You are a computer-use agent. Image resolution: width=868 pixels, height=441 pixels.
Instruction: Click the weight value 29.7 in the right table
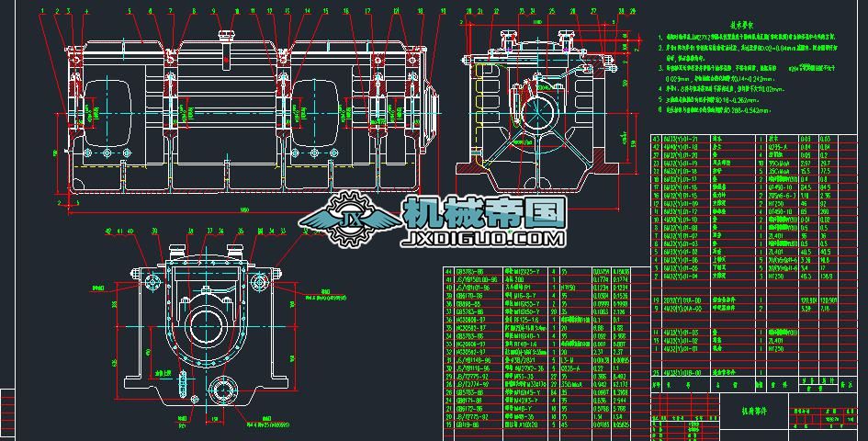(826, 164)
